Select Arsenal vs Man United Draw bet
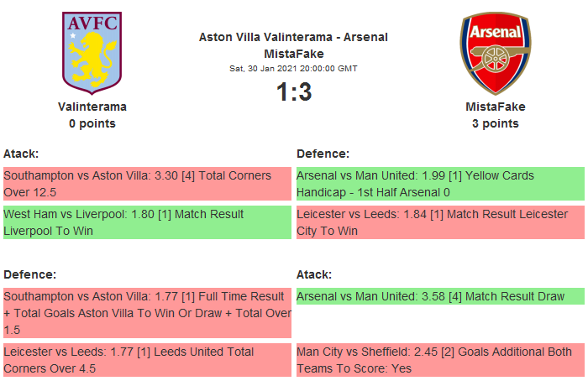The image size is (588, 386). click(440, 296)
